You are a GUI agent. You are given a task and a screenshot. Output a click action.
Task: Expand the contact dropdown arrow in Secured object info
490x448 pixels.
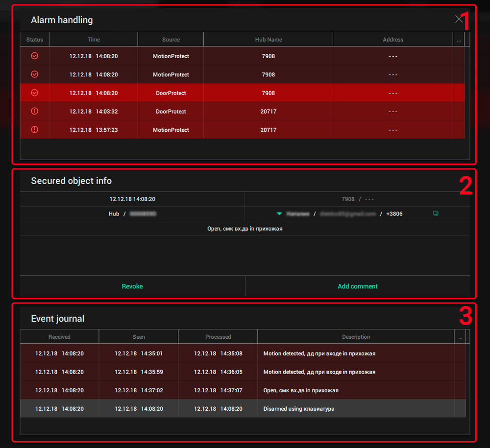click(x=279, y=213)
